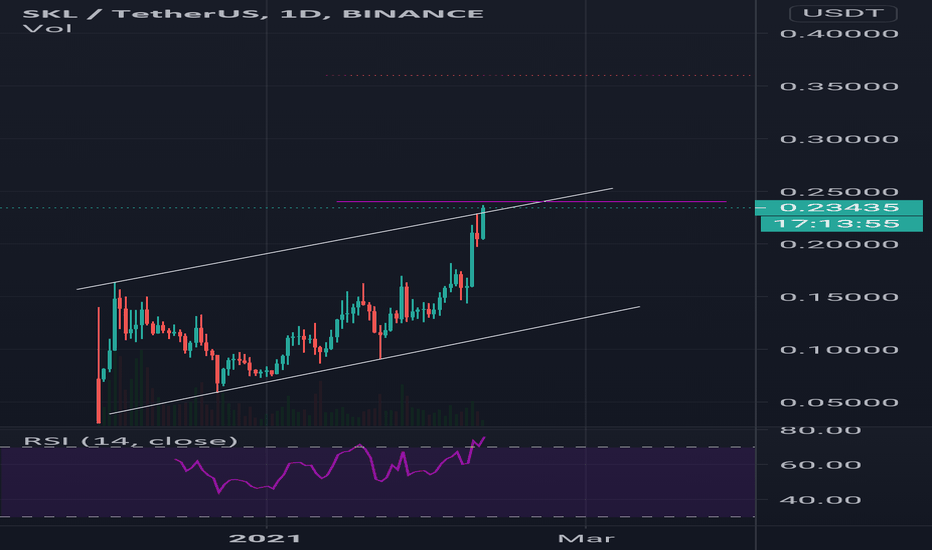Click the 0.15000 price axis label
The width and height of the screenshot is (932, 550).
(x=839, y=297)
